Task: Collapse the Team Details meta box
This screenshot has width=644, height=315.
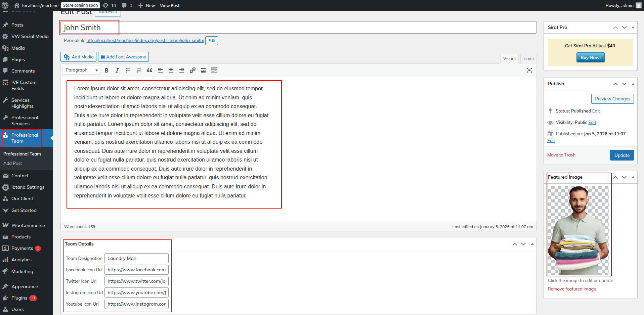Action: tap(532, 244)
